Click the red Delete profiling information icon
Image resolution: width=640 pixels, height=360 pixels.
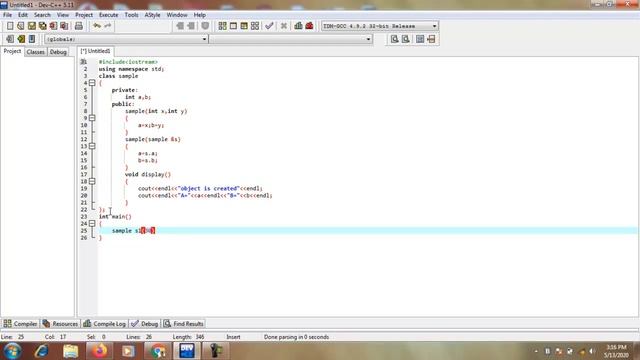(309, 26)
